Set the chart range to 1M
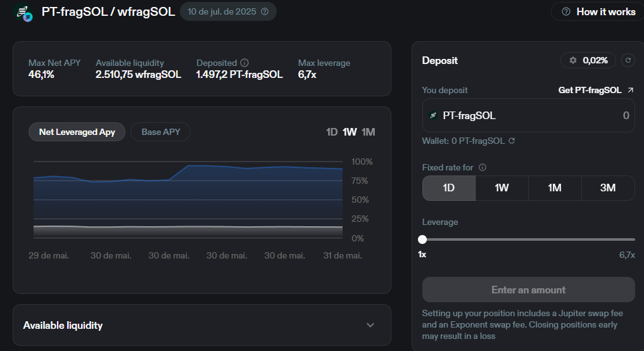Image resolution: width=644 pixels, height=351 pixels. (368, 132)
